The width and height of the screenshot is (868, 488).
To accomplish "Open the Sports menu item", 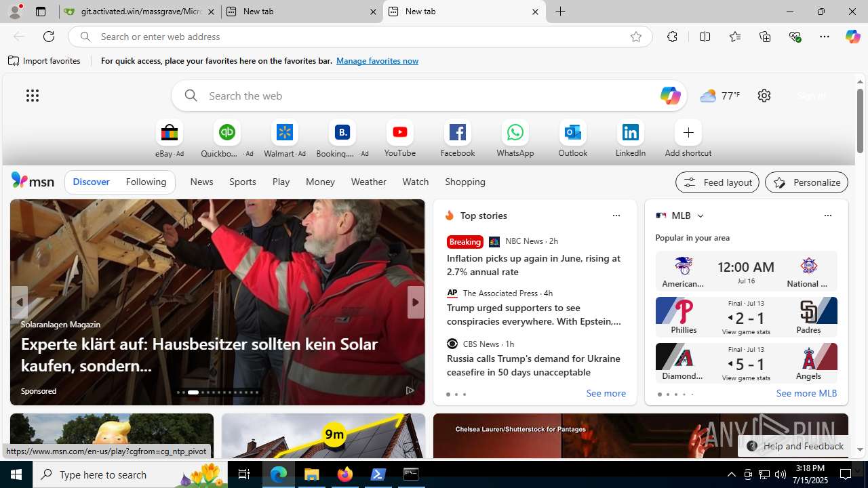I will pyautogui.click(x=243, y=182).
